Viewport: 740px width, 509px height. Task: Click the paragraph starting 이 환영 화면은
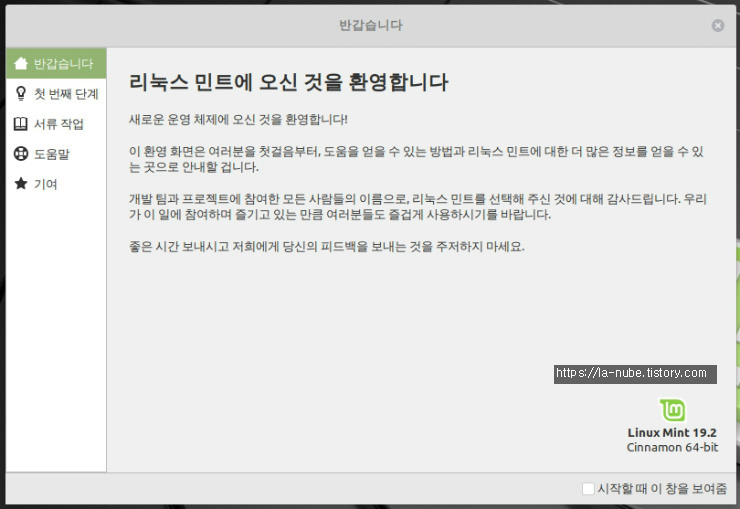(x=416, y=159)
